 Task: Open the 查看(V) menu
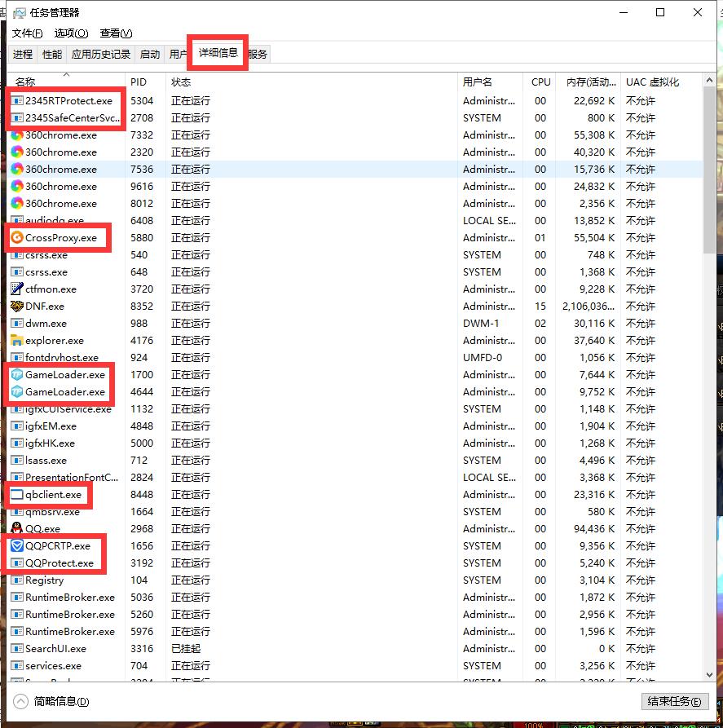pyautogui.click(x=116, y=33)
